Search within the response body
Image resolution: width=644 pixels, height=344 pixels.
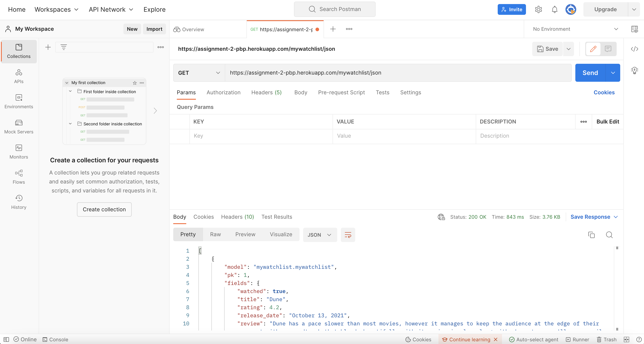click(x=609, y=235)
